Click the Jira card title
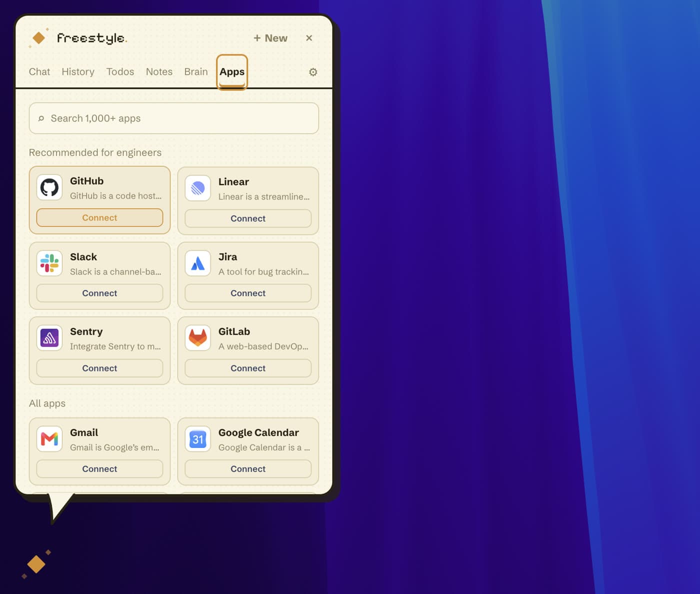Image resolution: width=700 pixels, height=594 pixels. pos(227,257)
